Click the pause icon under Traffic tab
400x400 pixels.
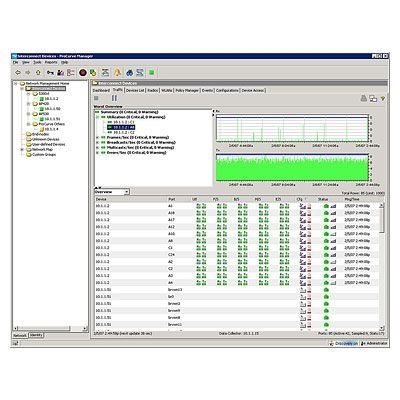click(x=114, y=98)
